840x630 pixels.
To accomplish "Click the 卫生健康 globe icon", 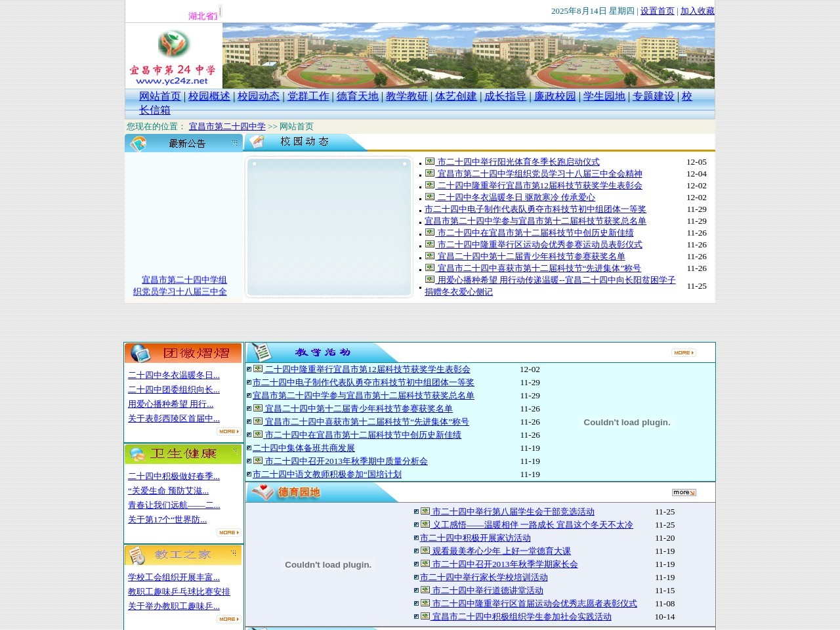I will pos(137,453).
